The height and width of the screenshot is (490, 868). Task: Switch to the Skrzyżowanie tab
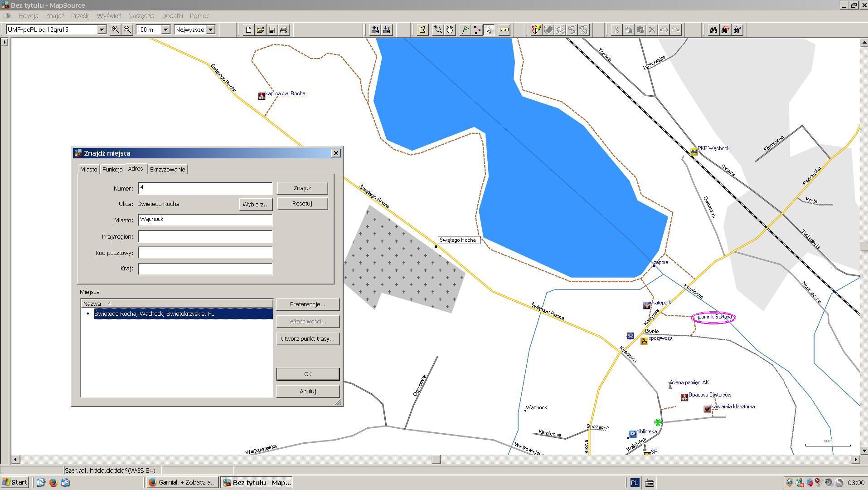click(x=167, y=169)
